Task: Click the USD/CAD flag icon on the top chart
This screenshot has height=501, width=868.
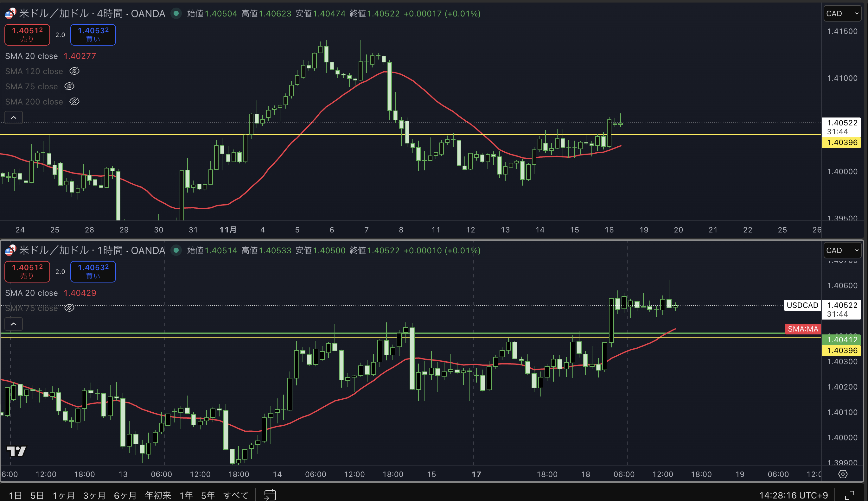Action: tap(10, 13)
